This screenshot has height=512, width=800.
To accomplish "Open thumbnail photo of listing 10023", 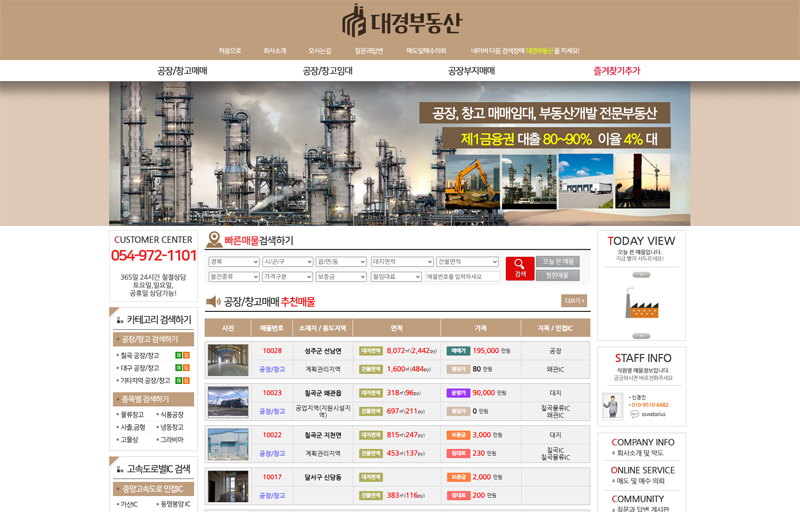I will (x=228, y=402).
